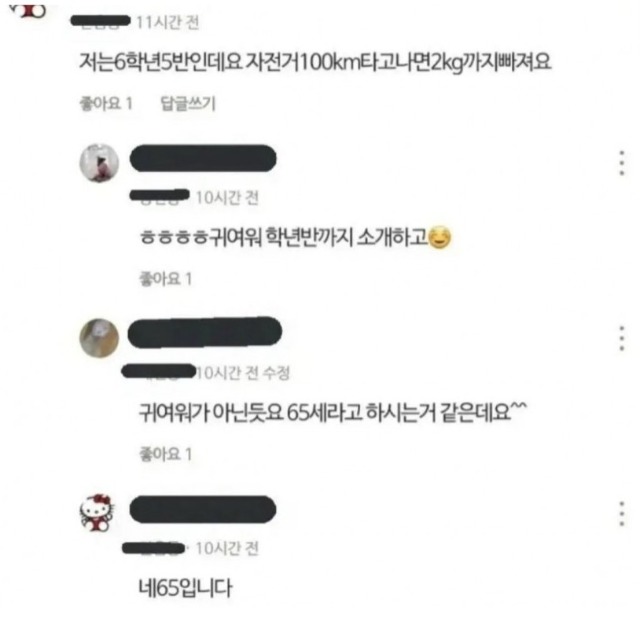Like the 귀여워 학년반까지 소개하고 reply
640x617 pixels.
166,279
